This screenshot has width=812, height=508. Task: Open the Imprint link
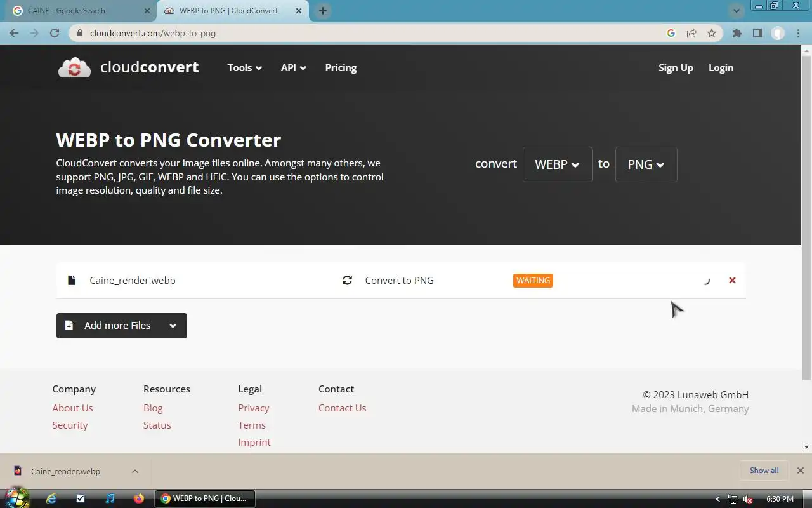[254, 443]
